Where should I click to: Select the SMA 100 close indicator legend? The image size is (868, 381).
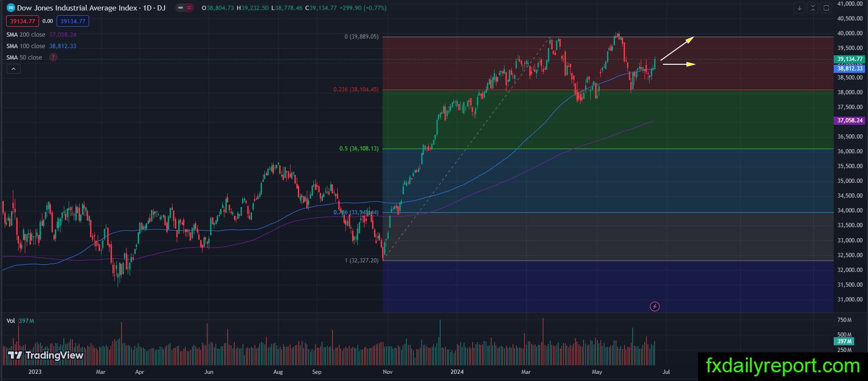(x=26, y=46)
